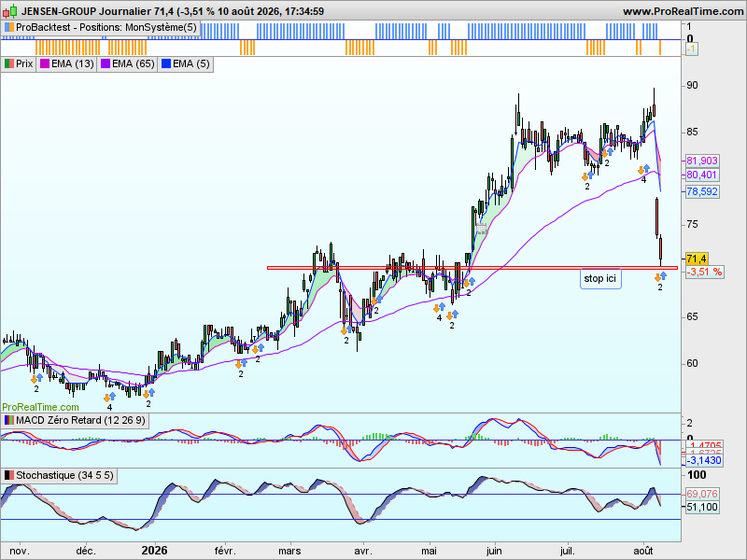Click the 80,401 EMA price label
Screen dimensions: 747x560
702,175
